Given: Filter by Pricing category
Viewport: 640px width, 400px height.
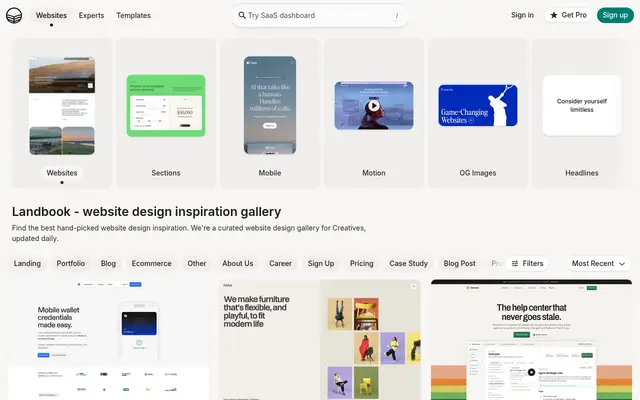Looking at the screenshot, I should click(362, 264).
